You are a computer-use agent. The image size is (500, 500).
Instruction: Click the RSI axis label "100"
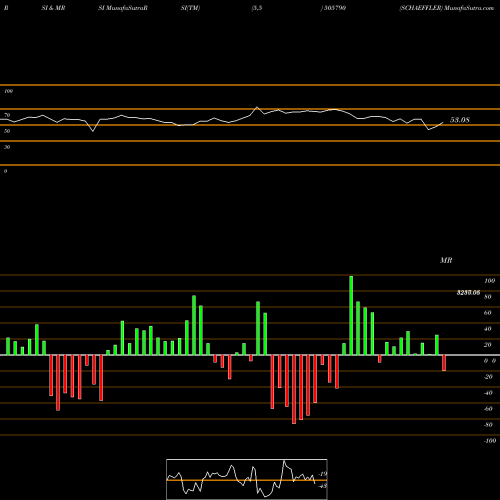[x=9, y=91]
